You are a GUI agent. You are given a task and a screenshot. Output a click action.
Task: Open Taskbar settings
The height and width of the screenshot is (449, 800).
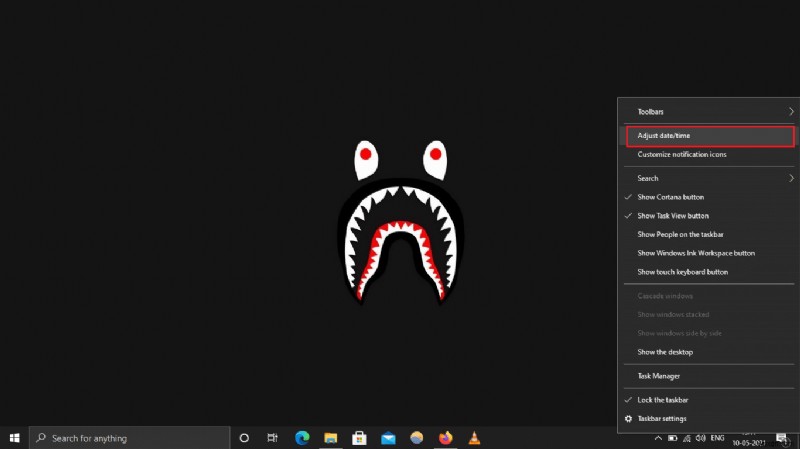(662, 418)
